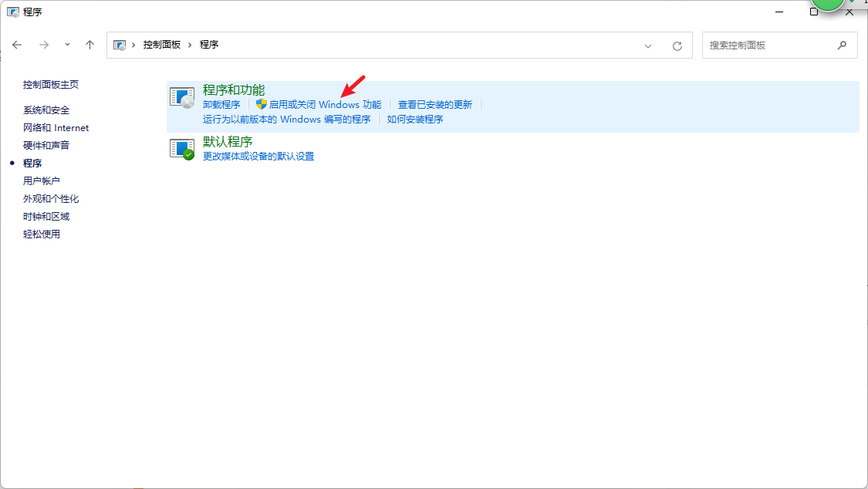Click the forward navigation arrow
The height and width of the screenshot is (489, 868).
pyautogui.click(x=44, y=45)
